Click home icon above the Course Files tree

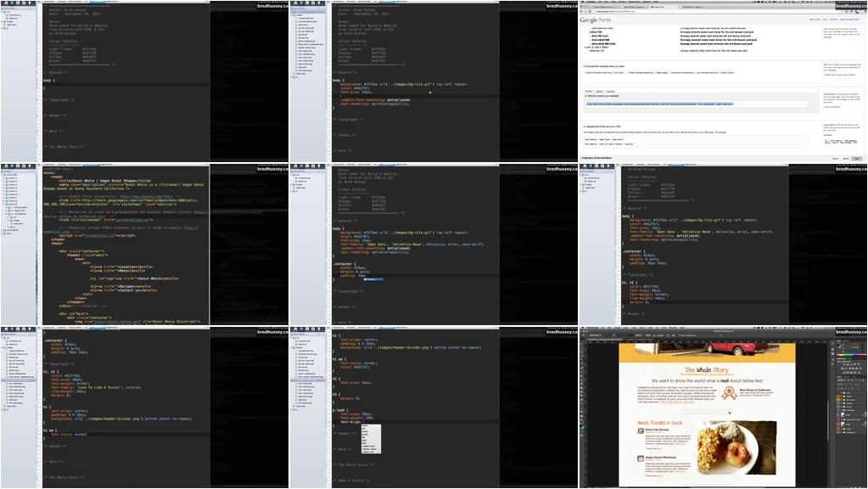(6, 166)
